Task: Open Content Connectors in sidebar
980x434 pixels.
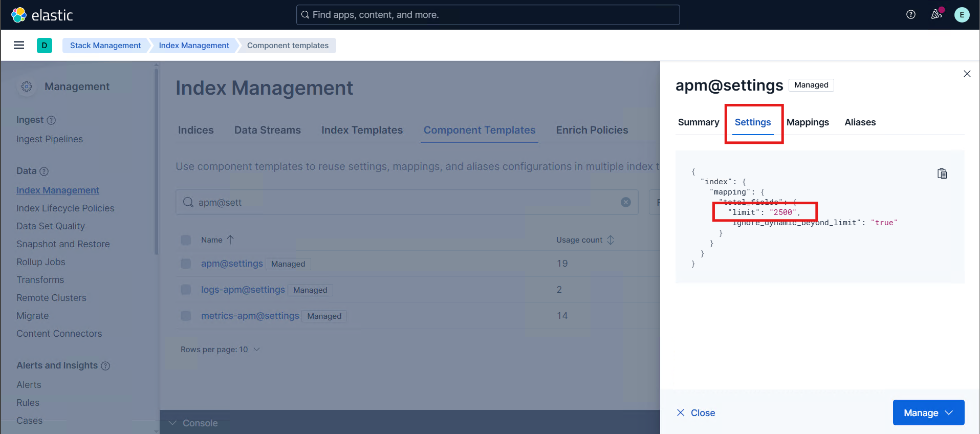Action: click(x=59, y=334)
